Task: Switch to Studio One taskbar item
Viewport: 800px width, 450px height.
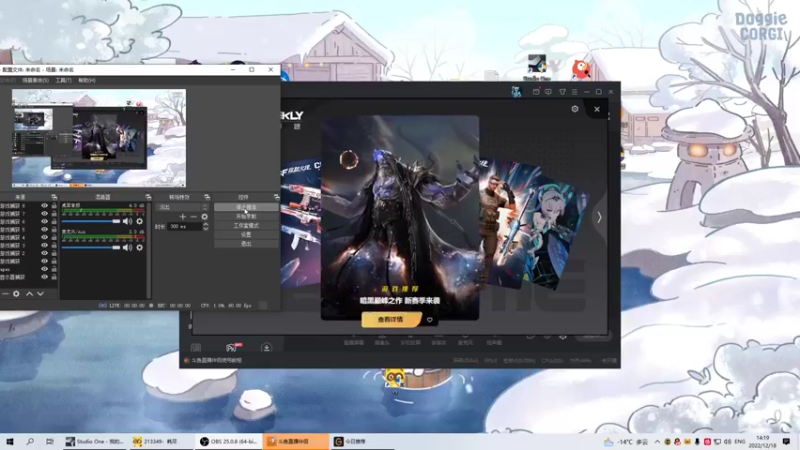Action: pyautogui.click(x=94, y=442)
